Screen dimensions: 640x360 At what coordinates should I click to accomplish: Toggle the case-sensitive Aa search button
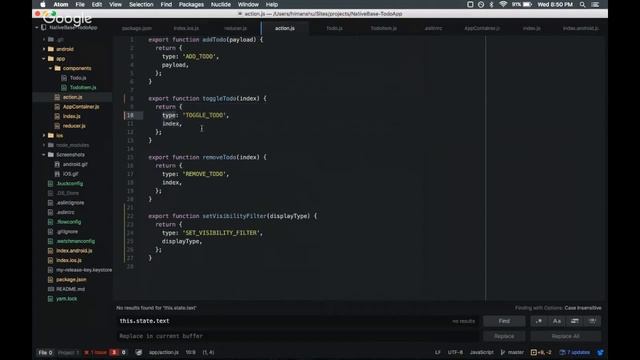[x=557, y=321]
